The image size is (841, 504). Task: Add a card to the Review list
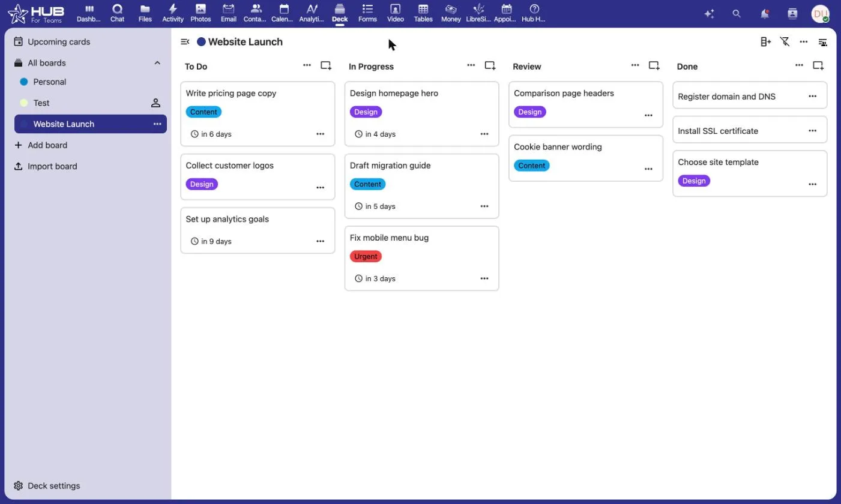[x=654, y=65]
